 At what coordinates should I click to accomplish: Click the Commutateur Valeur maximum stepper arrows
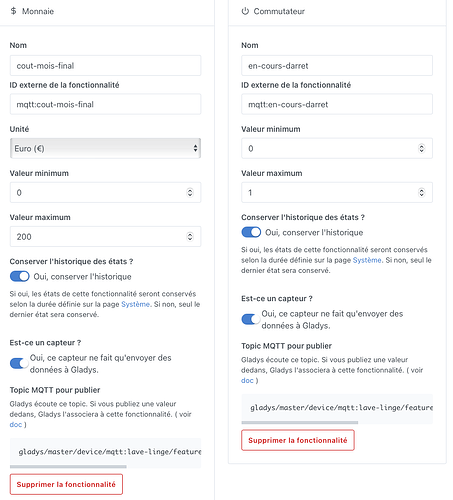click(x=421, y=192)
